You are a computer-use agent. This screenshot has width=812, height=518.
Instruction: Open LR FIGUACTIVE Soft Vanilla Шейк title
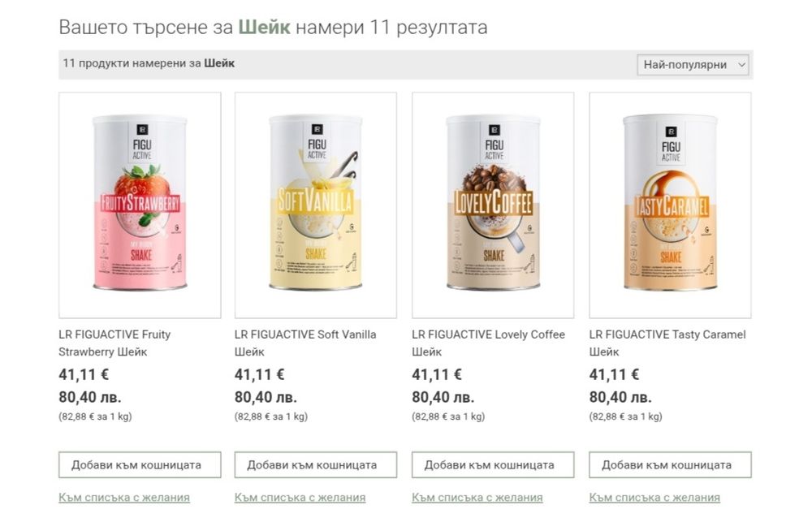tap(305, 343)
